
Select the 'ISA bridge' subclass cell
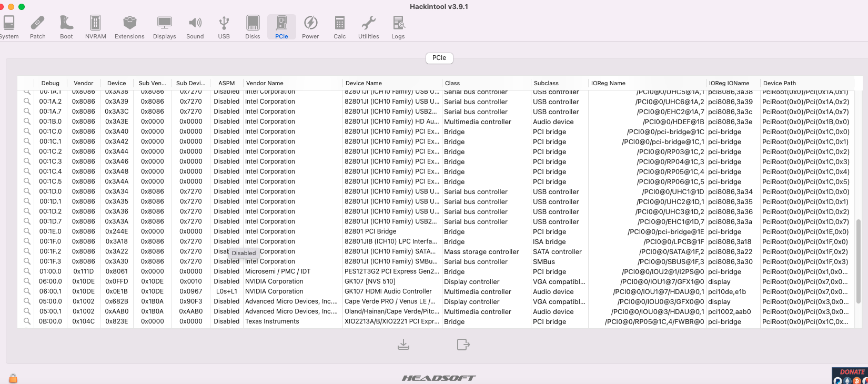pos(549,242)
